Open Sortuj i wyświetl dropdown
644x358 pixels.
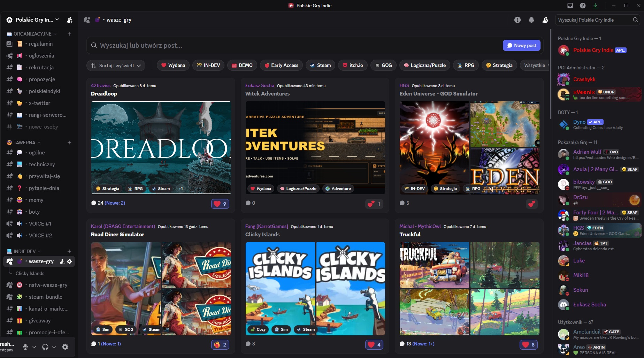click(x=116, y=65)
